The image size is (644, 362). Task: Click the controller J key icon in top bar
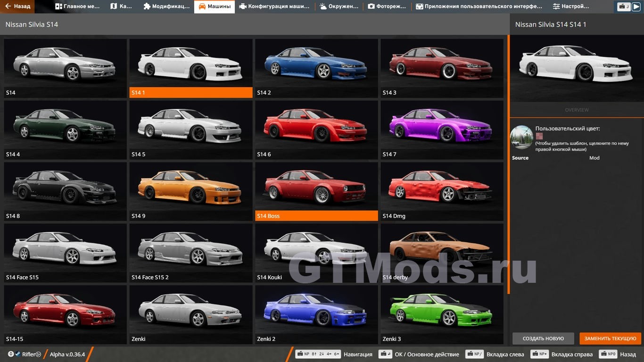point(624,7)
